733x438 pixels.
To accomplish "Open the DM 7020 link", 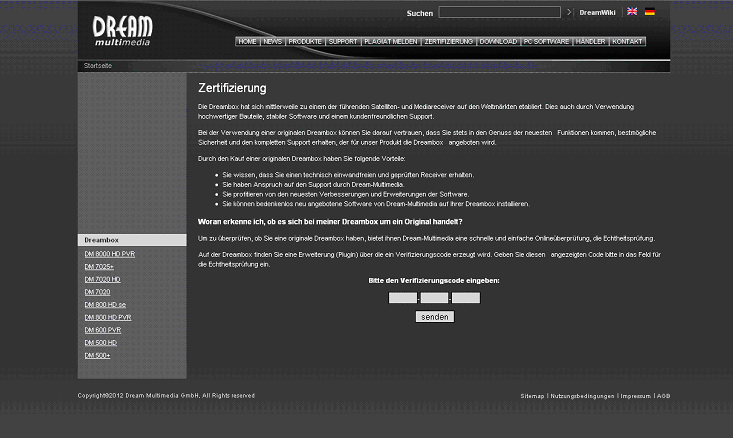I will pos(97,292).
